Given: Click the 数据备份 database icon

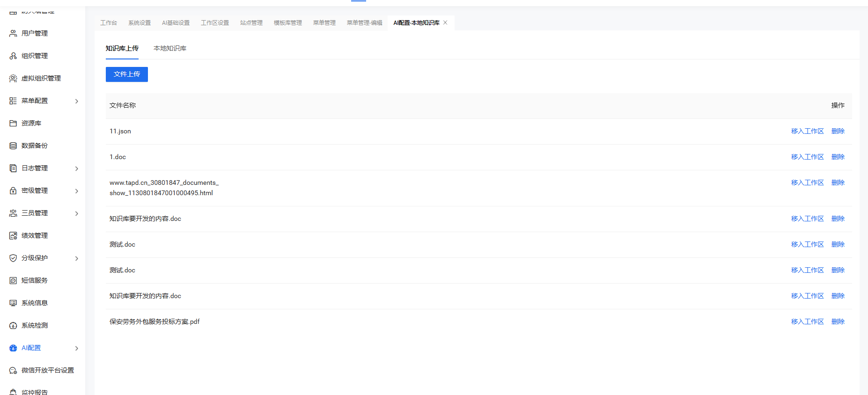Looking at the screenshot, I should pyautogui.click(x=13, y=146).
